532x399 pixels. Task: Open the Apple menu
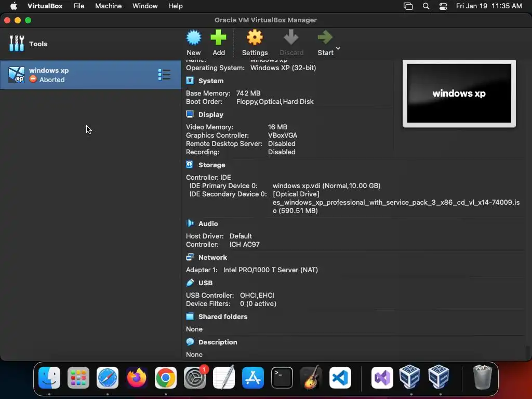14,6
